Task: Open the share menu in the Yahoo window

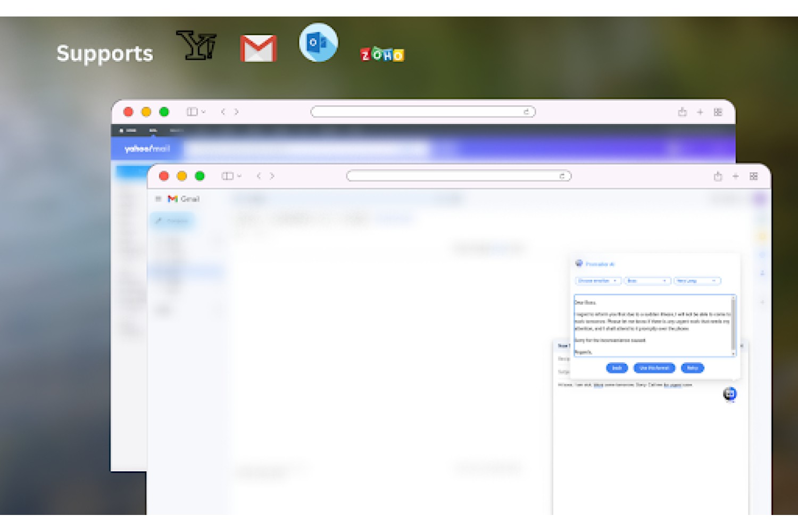Action: (x=683, y=112)
